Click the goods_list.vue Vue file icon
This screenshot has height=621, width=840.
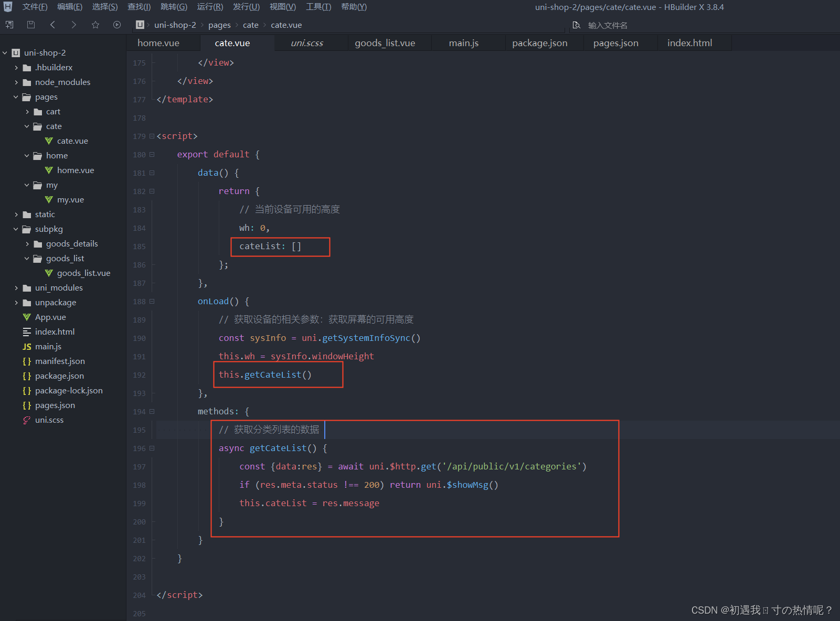point(49,273)
